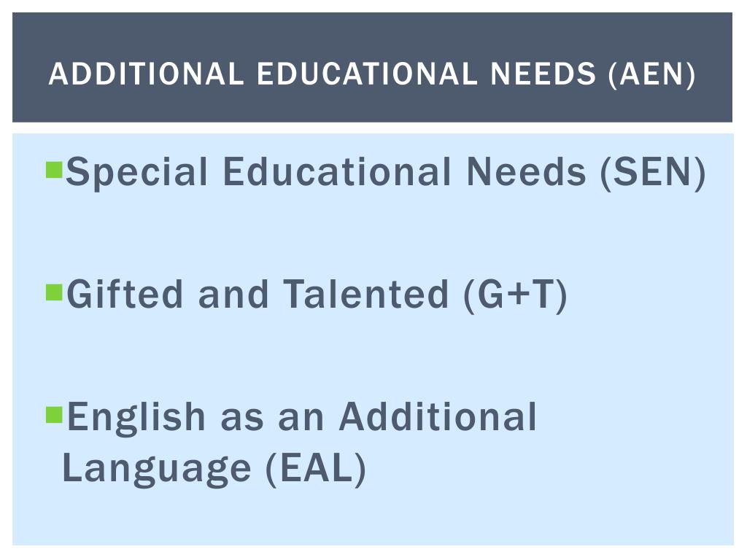Select the 'Gifted and Talented (G+T)' text line

click(x=317, y=295)
